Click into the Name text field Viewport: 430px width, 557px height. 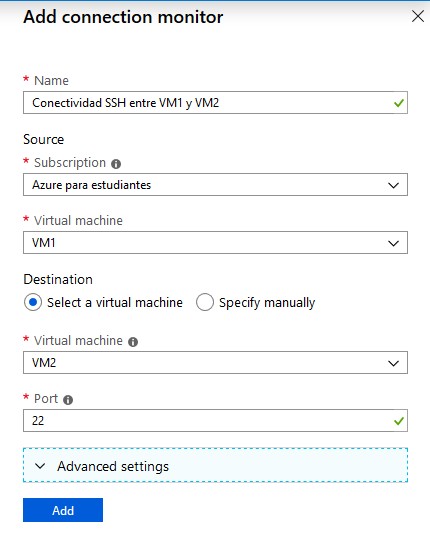pyautogui.click(x=215, y=103)
